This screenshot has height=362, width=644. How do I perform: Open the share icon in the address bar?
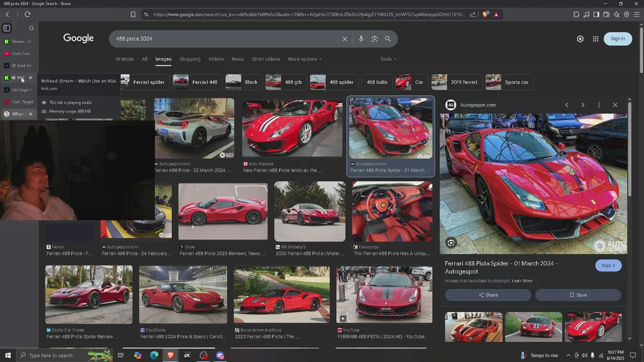[473, 15]
